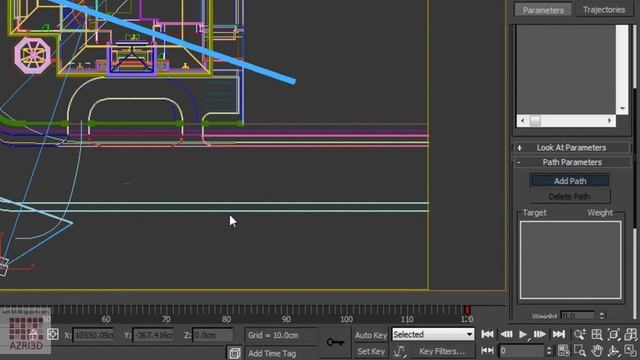Click the Weight spinner arrows
Screen dimensions: 640x360
[602, 316]
